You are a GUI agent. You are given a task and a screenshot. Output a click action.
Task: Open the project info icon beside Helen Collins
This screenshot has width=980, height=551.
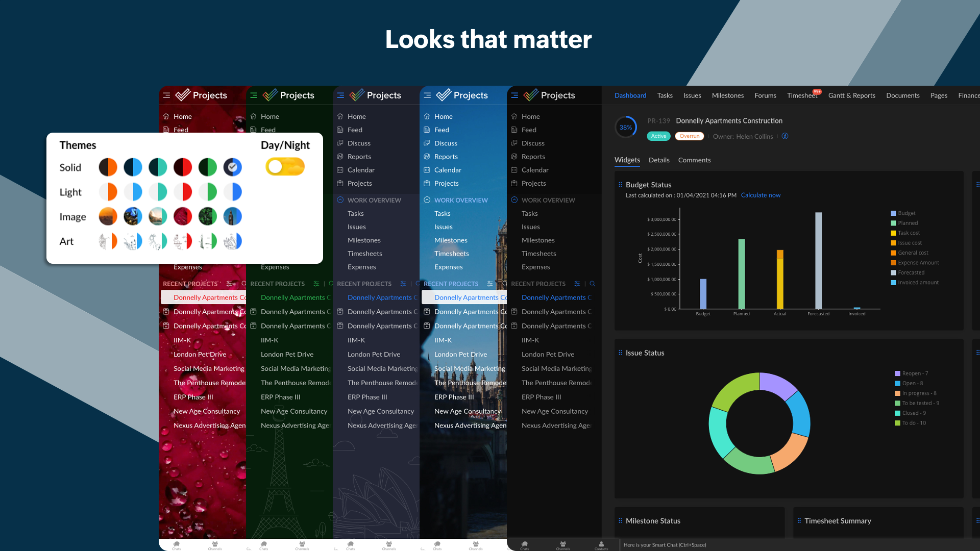point(785,136)
